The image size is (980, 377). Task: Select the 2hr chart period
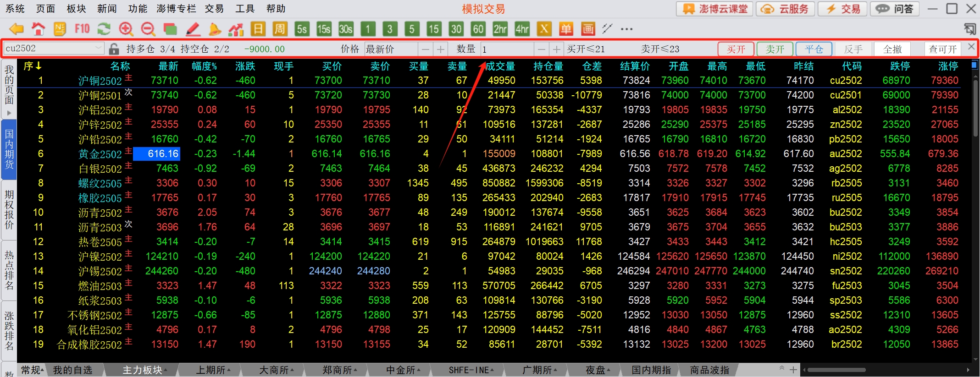500,29
